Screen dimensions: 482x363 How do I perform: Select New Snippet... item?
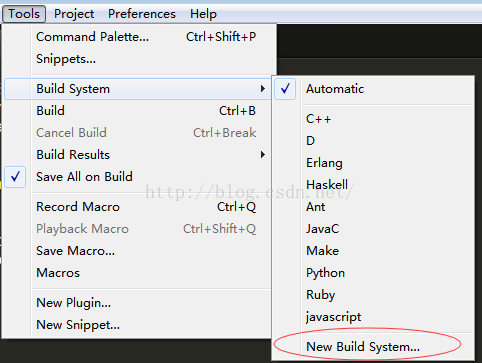(138, 325)
